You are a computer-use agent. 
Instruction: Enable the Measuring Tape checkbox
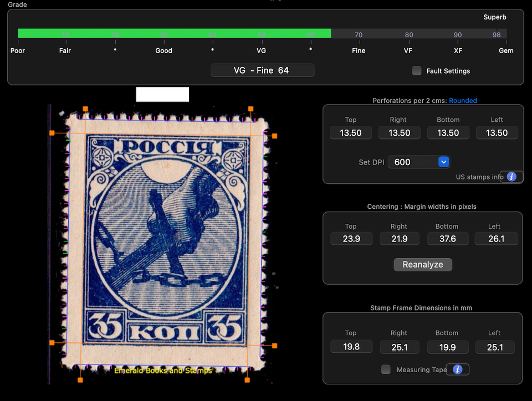pyautogui.click(x=386, y=369)
